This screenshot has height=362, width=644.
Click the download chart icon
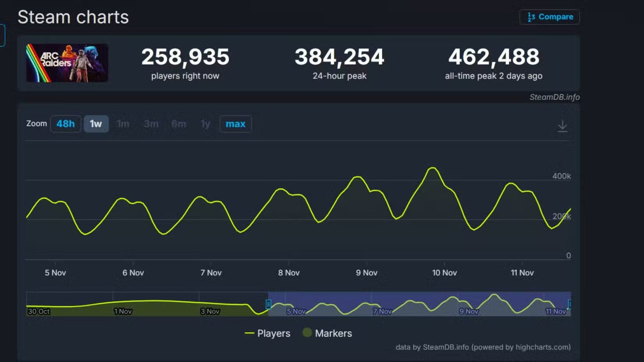[562, 125]
